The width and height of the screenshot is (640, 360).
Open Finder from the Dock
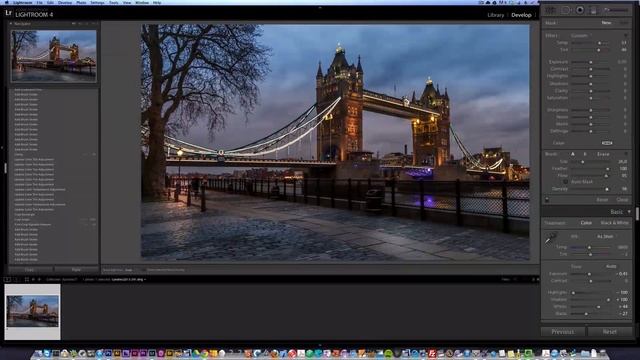[38, 353]
